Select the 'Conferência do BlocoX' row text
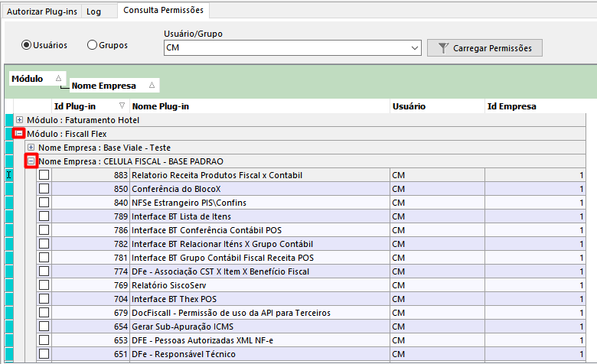This screenshot has height=364, width=597. [176, 189]
